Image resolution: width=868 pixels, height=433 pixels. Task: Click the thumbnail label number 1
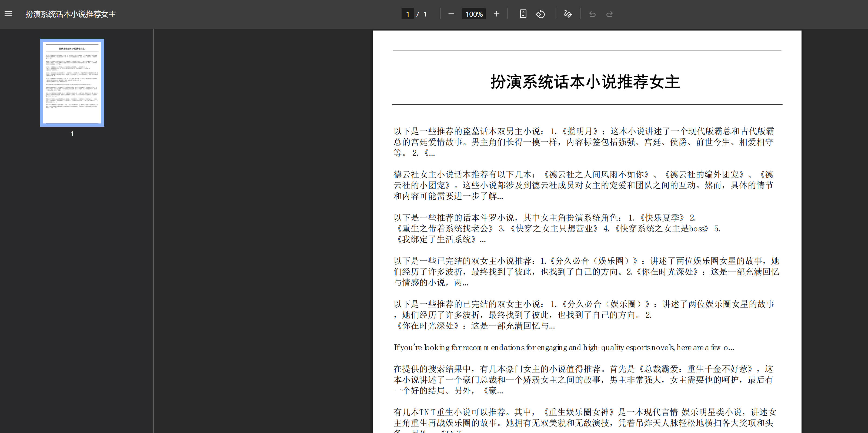coord(72,134)
